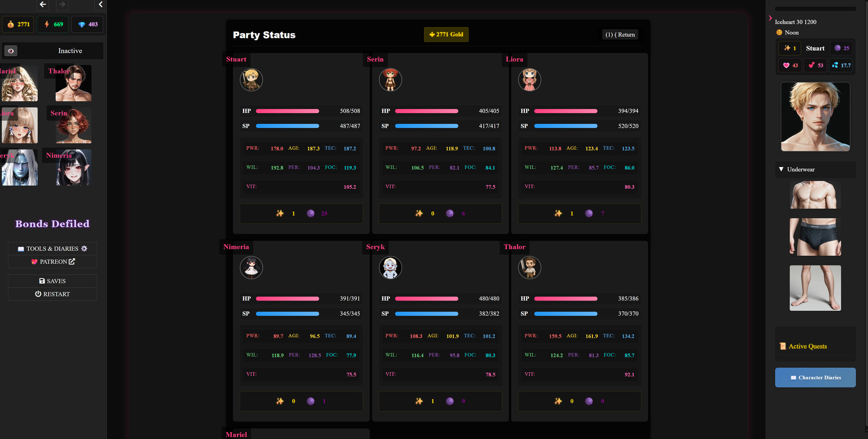Click Seryk's chibi avatar icon
This screenshot has width=868, height=439.
pos(390,267)
